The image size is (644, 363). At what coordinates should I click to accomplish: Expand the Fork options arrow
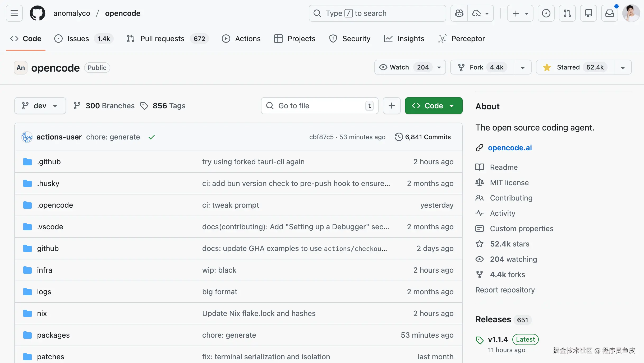click(x=522, y=67)
